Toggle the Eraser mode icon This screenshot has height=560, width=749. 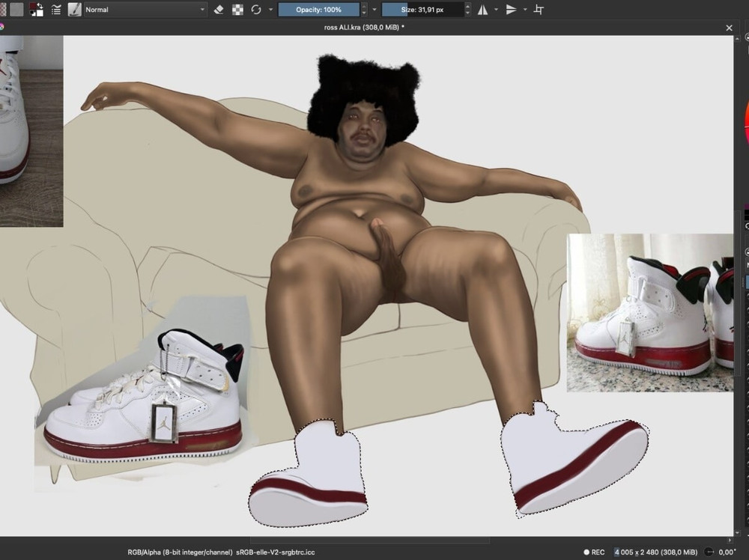[219, 10]
